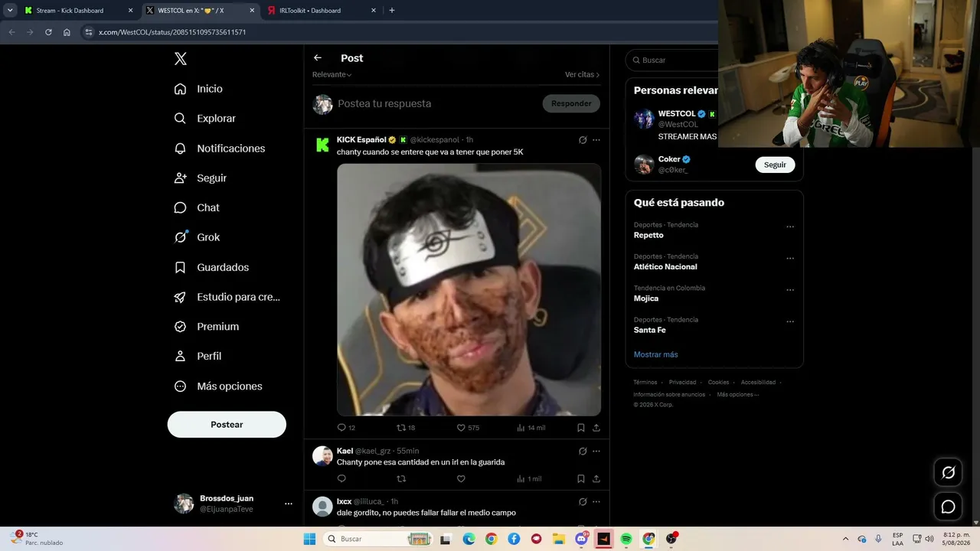This screenshot has height=551, width=980.
Task: Repost Kael's comment
Action: click(401, 479)
